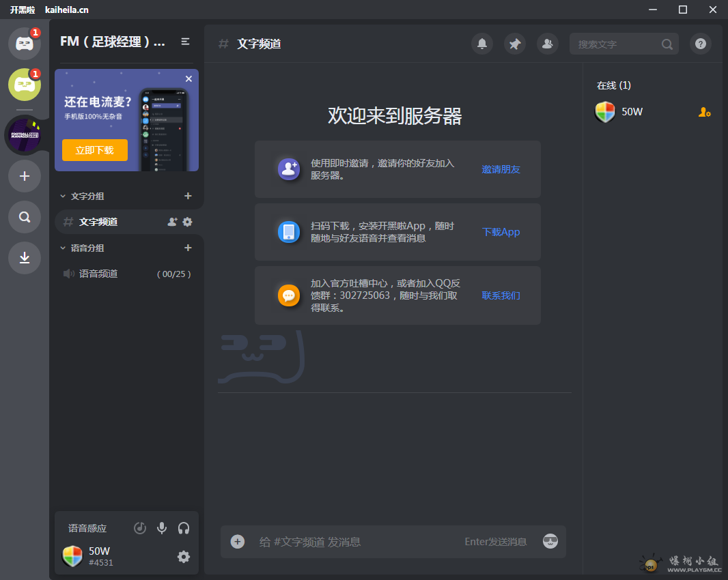728x580 pixels.
Task: Click the FM（足球经理）server title
Action: pos(113,42)
